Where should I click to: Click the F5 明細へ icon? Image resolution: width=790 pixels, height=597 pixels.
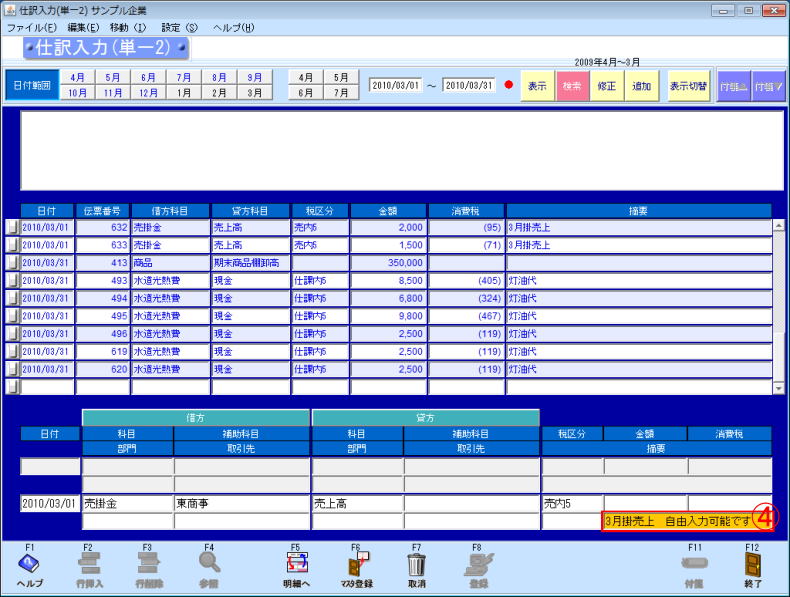click(296, 563)
